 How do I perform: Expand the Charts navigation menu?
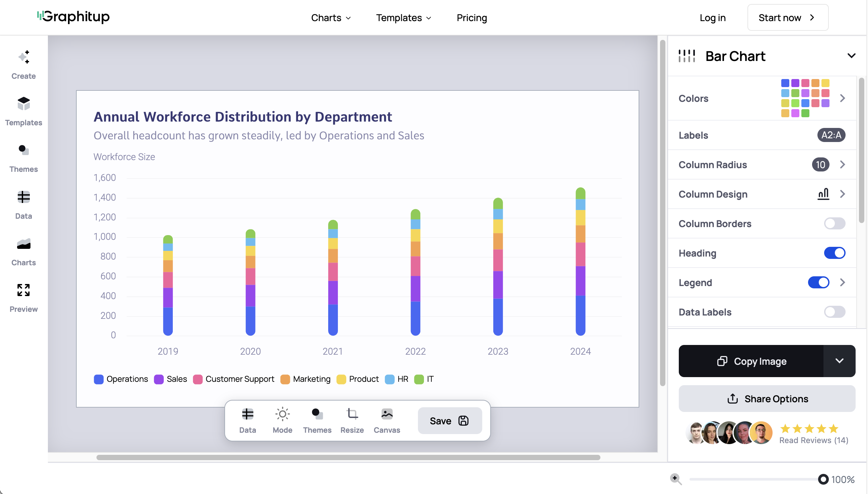[x=331, y=18]
